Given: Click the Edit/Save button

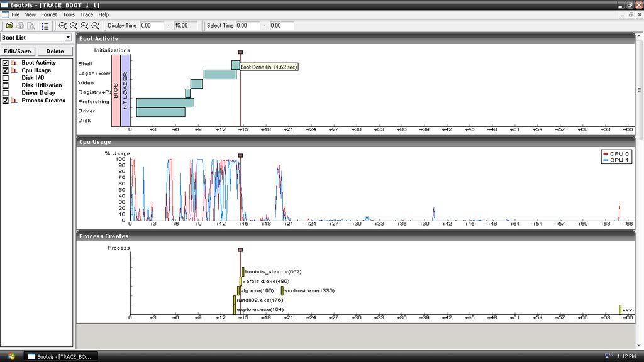Looking at the screenshot, I should (x=17, y=52).
